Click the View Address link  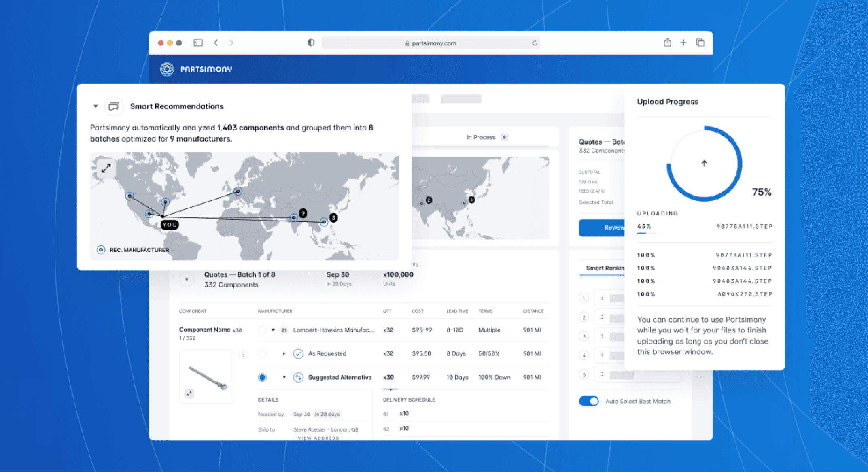pos(318,438)
